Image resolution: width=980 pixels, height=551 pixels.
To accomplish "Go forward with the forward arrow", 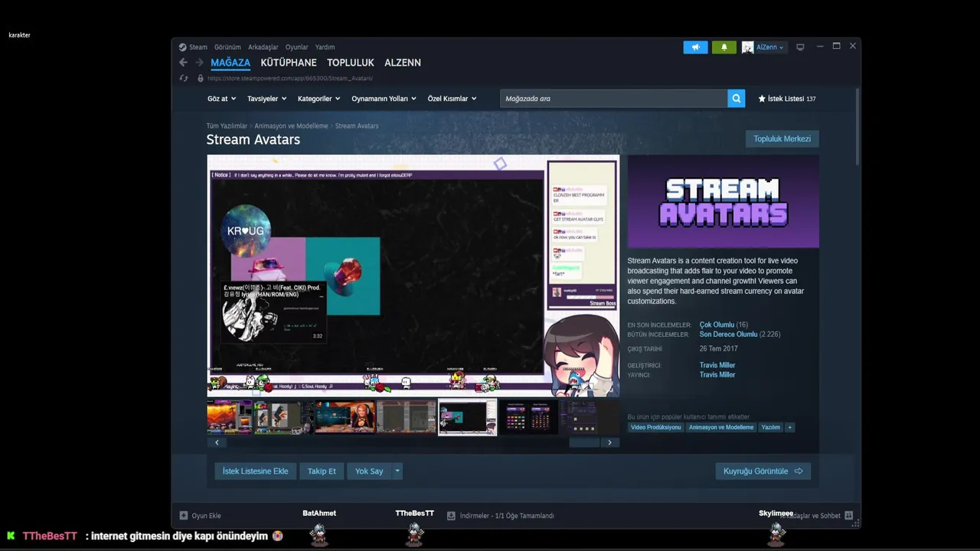I will coord(199,63).
